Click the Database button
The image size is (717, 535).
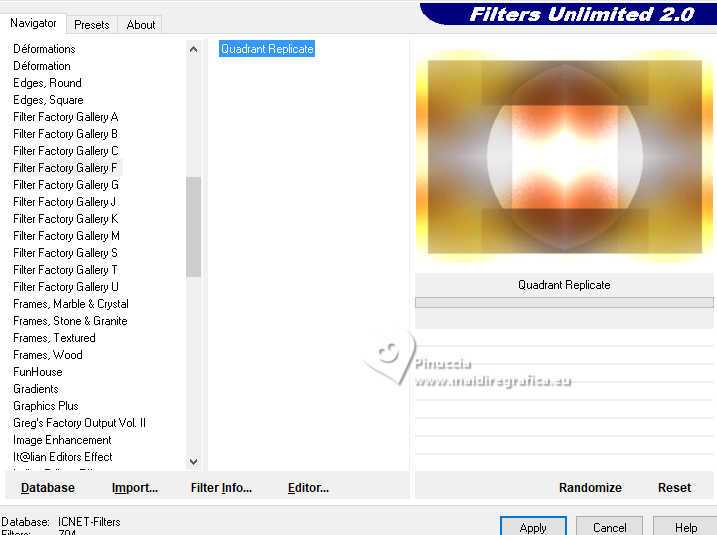[x=48, y=488]
